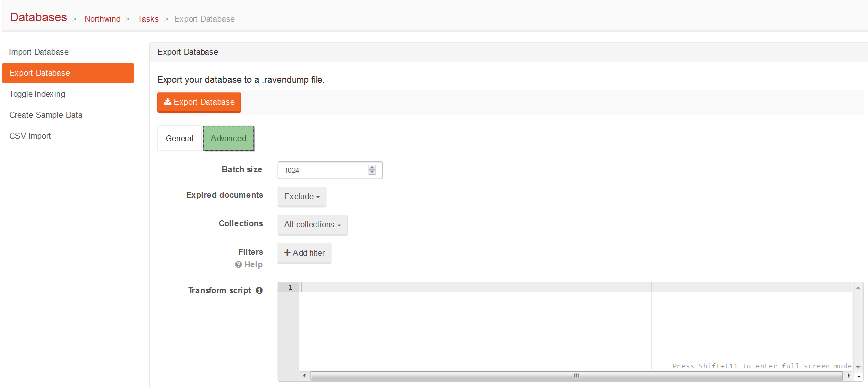868x387 pixels.
Task: Open Create Sample Data task
Action: pyautogui.click(x=68, y=115)
